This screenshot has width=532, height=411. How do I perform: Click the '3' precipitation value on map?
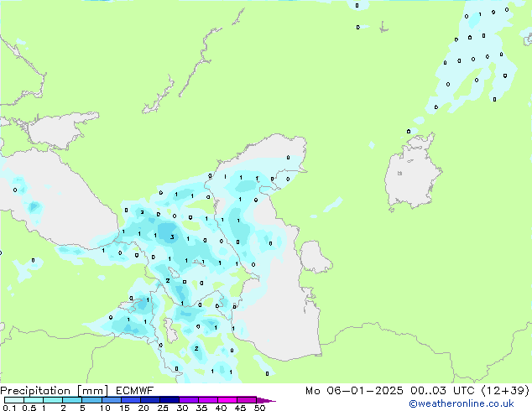click(172, 237)
